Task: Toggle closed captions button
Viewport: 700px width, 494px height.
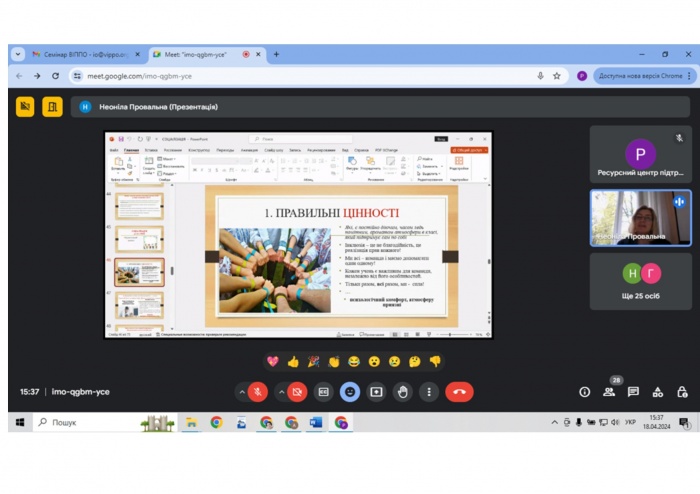Action: [323, 392]
